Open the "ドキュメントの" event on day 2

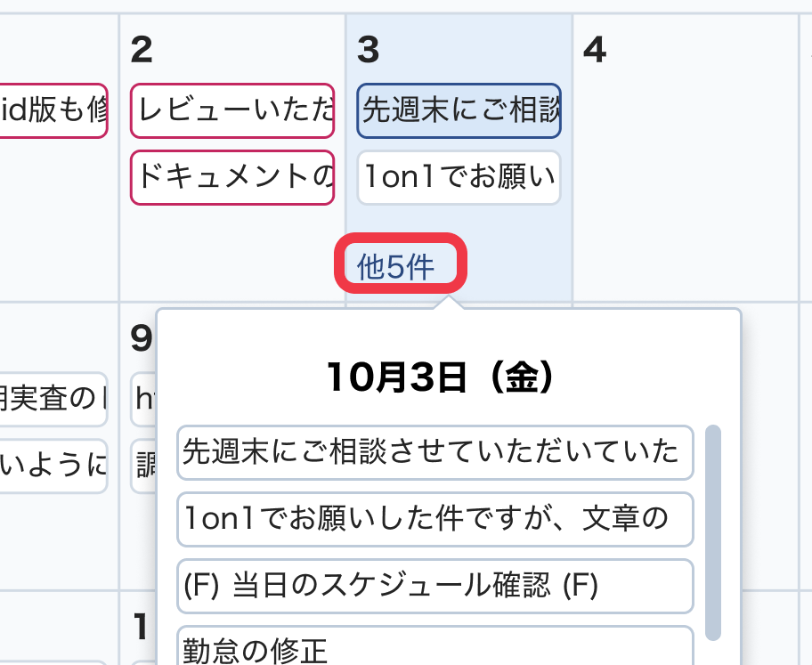(x=232, y=177)
